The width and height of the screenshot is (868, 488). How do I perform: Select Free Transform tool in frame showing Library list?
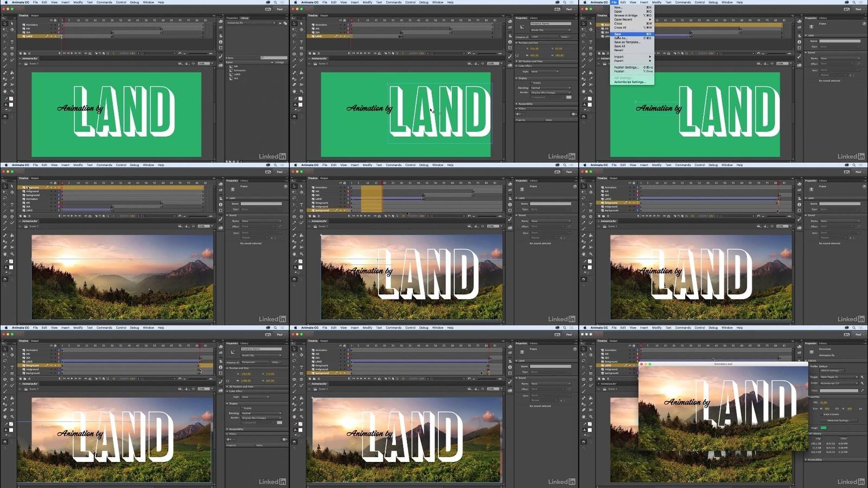pyautogui.click(x=5, y=29)
